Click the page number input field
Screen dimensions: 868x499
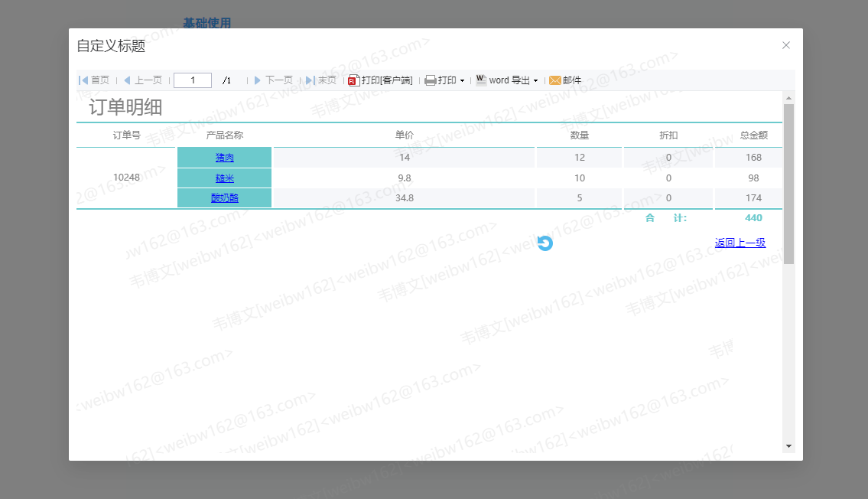pyautogui.click(x=193, y=80)
